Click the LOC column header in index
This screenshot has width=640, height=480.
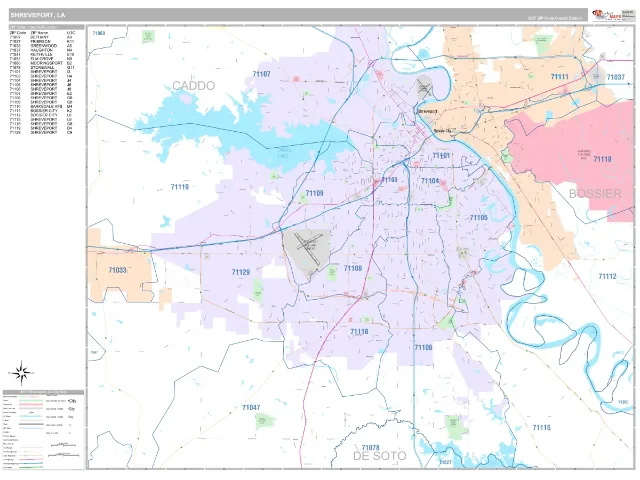coord(71,33)
